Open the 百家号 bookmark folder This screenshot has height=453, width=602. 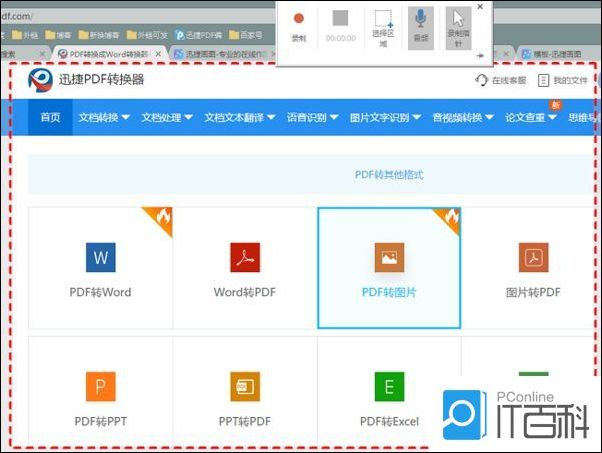pyautogui.click(x=246, y=35)
